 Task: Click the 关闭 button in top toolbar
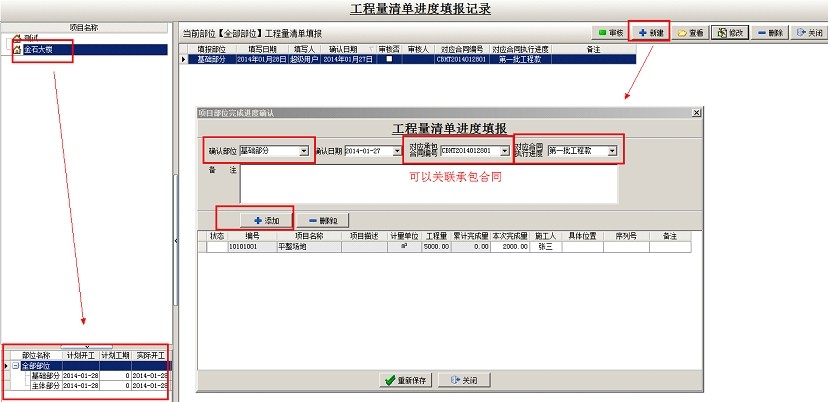click(x=809, y=32)
